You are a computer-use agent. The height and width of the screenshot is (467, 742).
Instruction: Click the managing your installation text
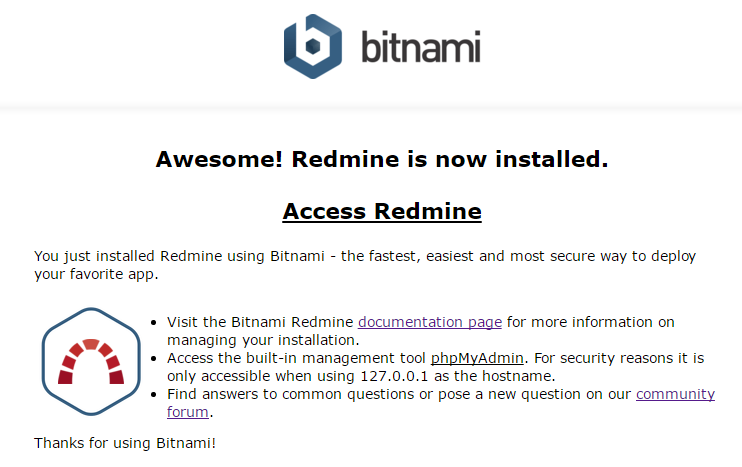pos(263,340)
